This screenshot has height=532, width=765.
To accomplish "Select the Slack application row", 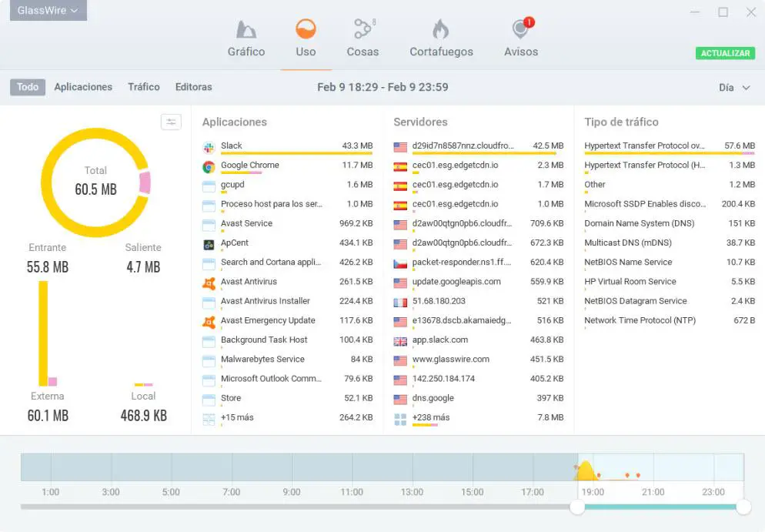I will [287, 147].
